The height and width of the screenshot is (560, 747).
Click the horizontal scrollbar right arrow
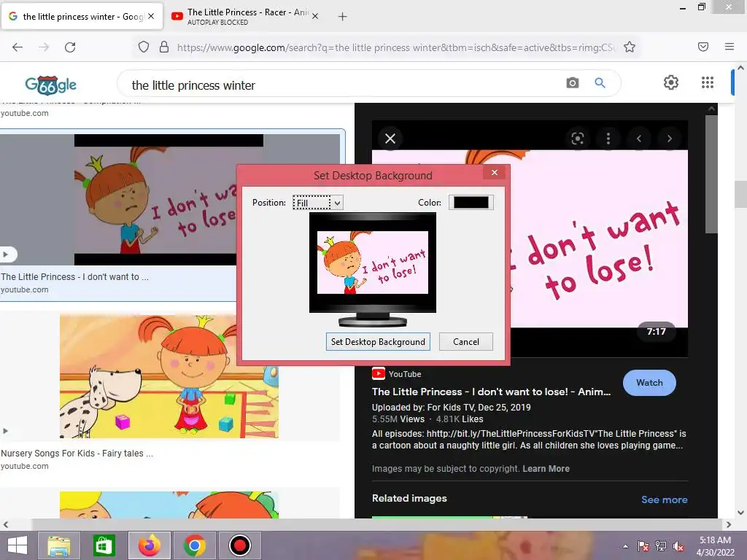pos(729,525)
